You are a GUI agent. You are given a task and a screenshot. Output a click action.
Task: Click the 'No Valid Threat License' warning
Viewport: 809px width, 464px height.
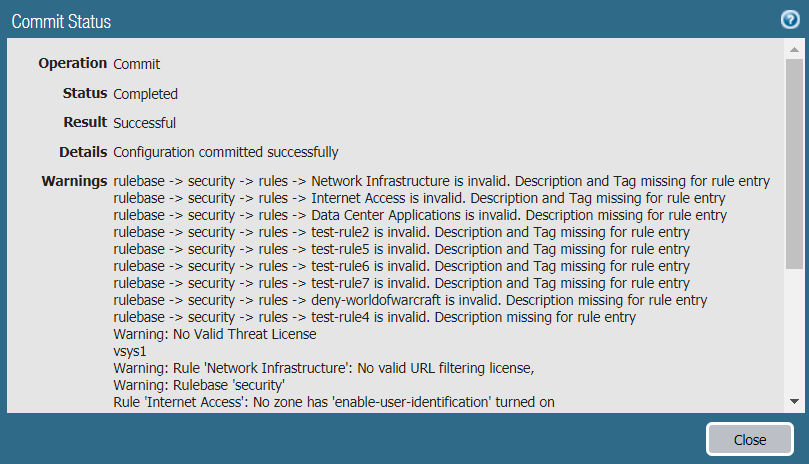[x=215, y=334]
